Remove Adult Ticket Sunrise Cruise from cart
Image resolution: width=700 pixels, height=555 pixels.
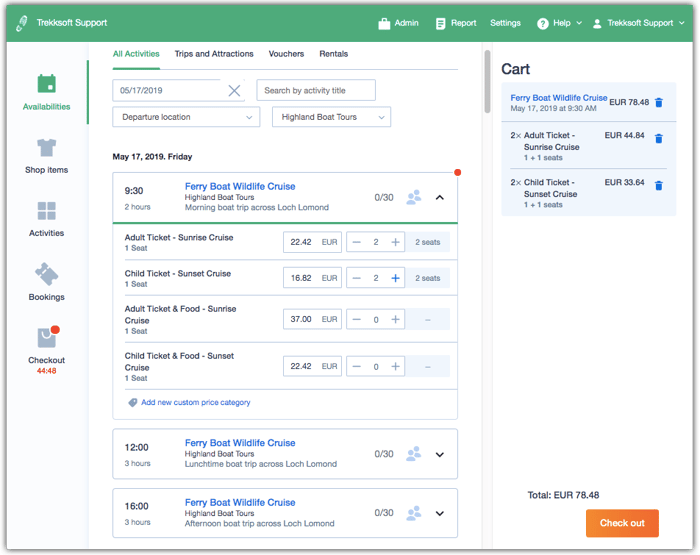point(659,139)
